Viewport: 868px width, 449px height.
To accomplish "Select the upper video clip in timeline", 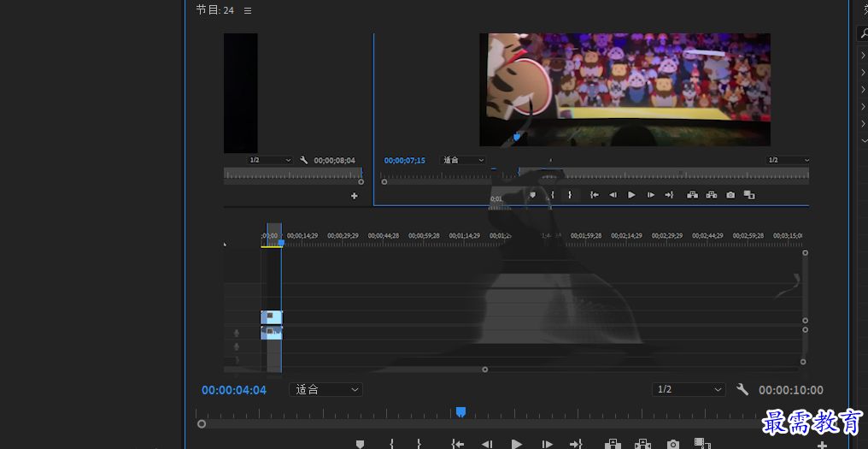I will [x=272, y=317].
